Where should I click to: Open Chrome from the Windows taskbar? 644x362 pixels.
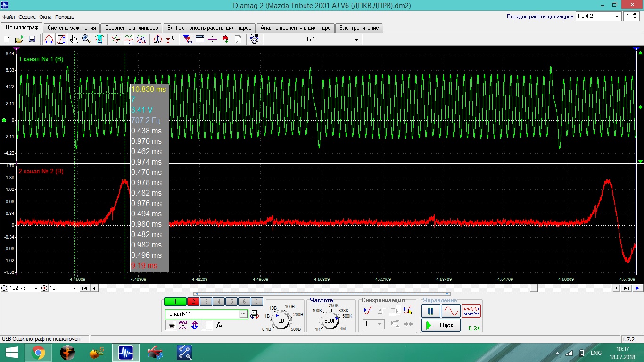click(38, 353)
